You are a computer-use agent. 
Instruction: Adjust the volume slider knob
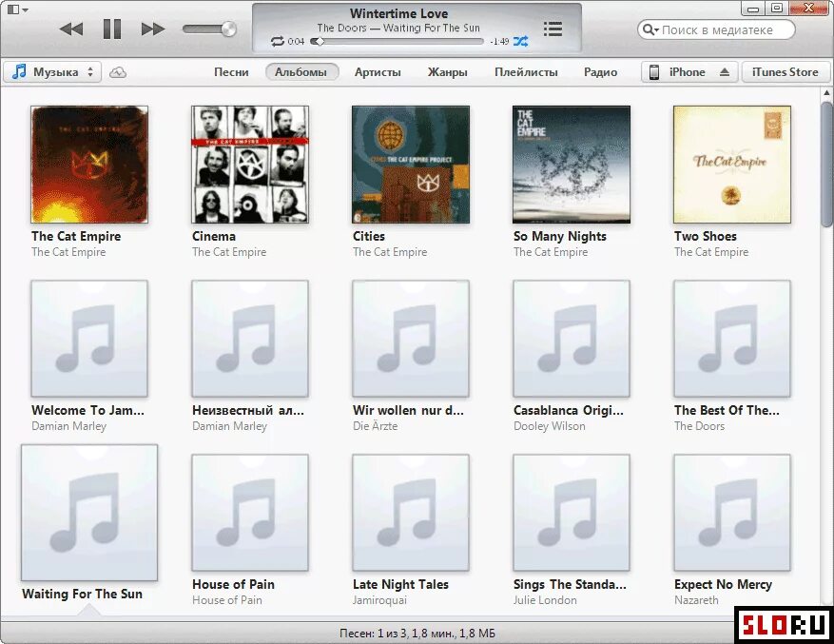tap(229, 29)
